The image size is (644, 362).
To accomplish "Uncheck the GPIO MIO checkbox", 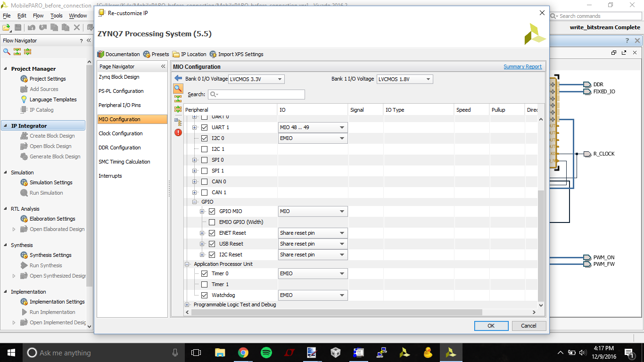I will 212,211.
